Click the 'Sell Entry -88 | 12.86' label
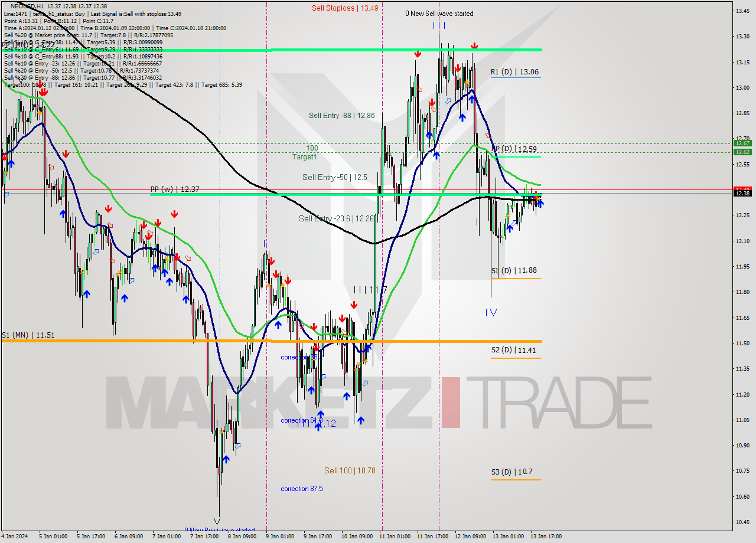 click(x=342, y=116)
